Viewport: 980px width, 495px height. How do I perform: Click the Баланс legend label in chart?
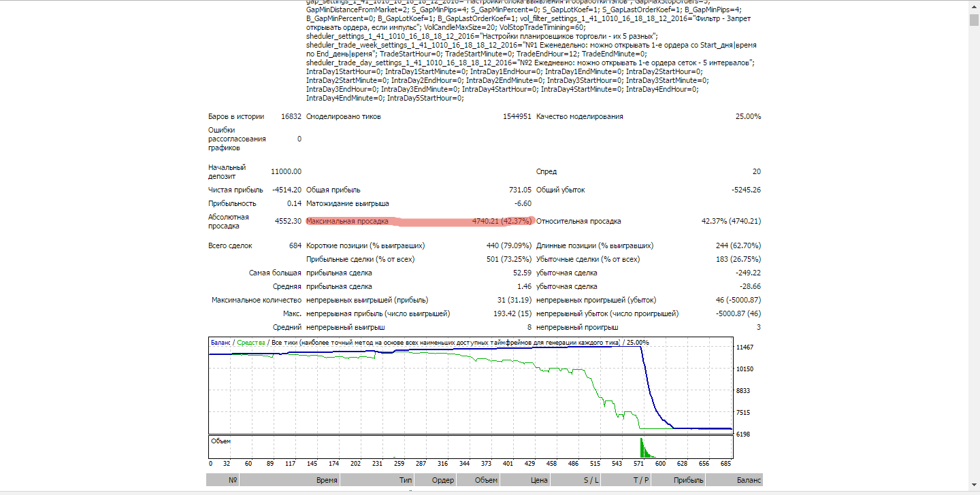[220, 342]
